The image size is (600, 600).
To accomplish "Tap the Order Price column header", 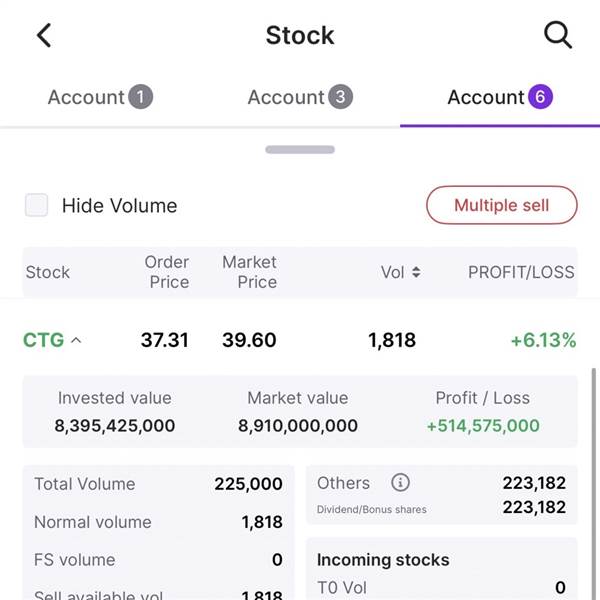I will pos(167,272).
